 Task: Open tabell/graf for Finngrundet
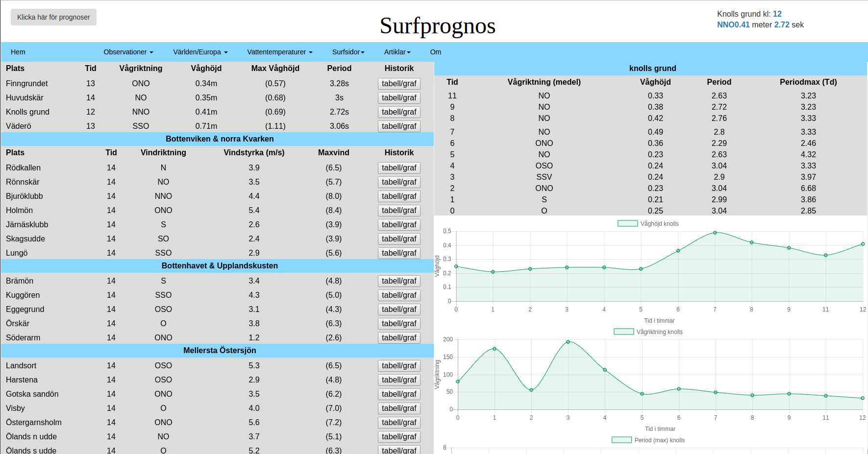point(399,84)
